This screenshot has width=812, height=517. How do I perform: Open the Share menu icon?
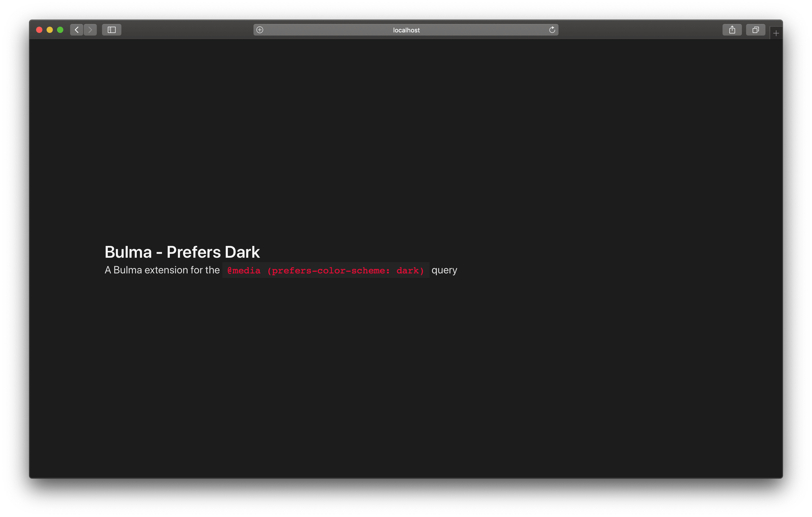coord(732,30)
